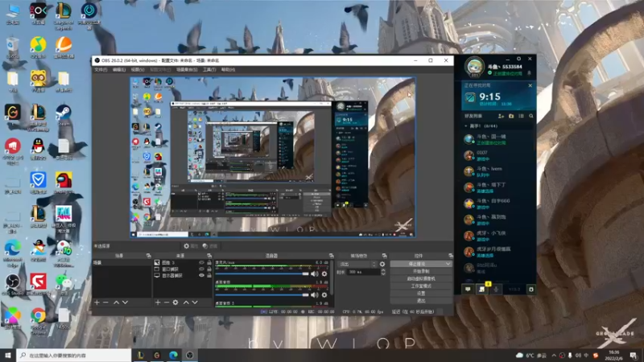The width and height of the screenshot is (644, 362).
Task: Click 开始录制 start recording button
Action: coord(421,271)
